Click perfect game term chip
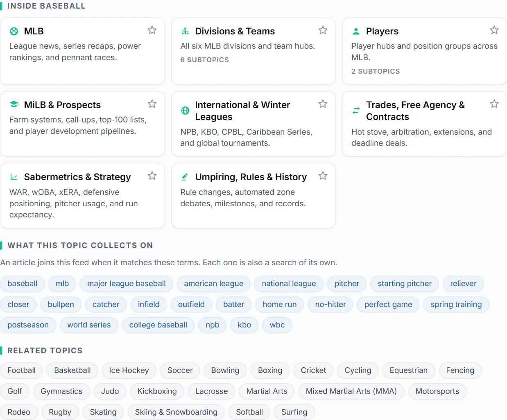Viewport: 507px width, 420px height. tap(388, 305)
